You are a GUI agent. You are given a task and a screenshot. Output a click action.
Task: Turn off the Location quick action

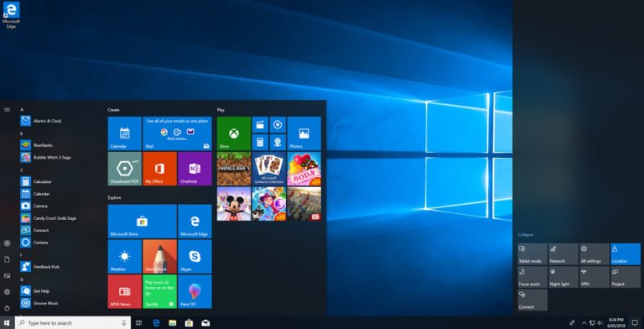pyautogui.click(x=626, y=254)
